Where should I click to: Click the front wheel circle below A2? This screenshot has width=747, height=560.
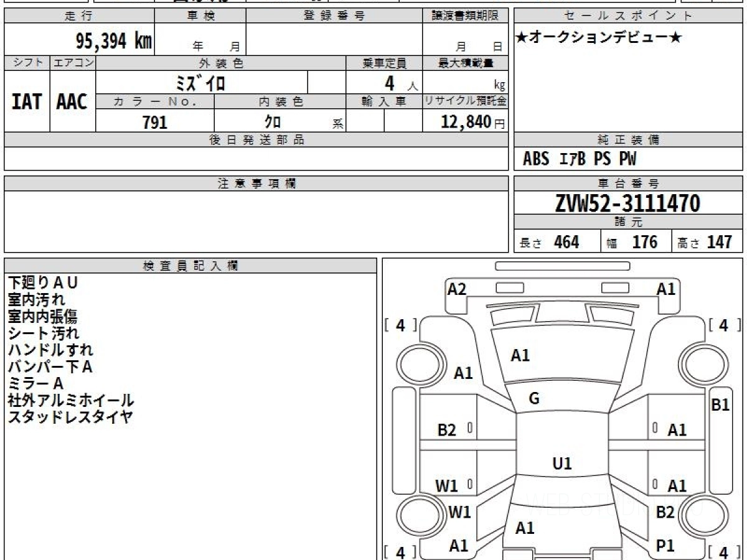point(421,364)
